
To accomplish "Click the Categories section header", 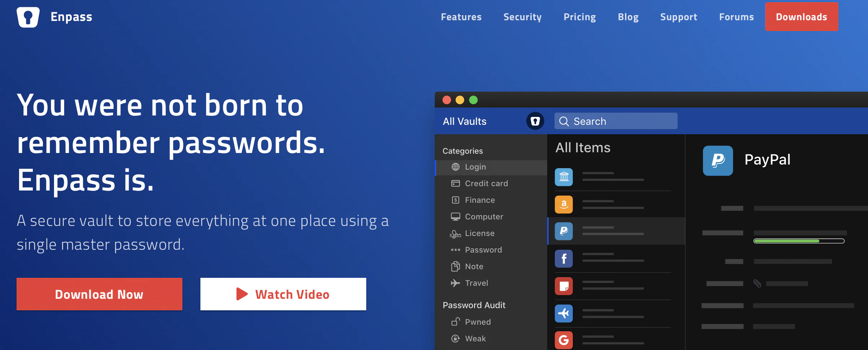I will click(x=462, y=151).
